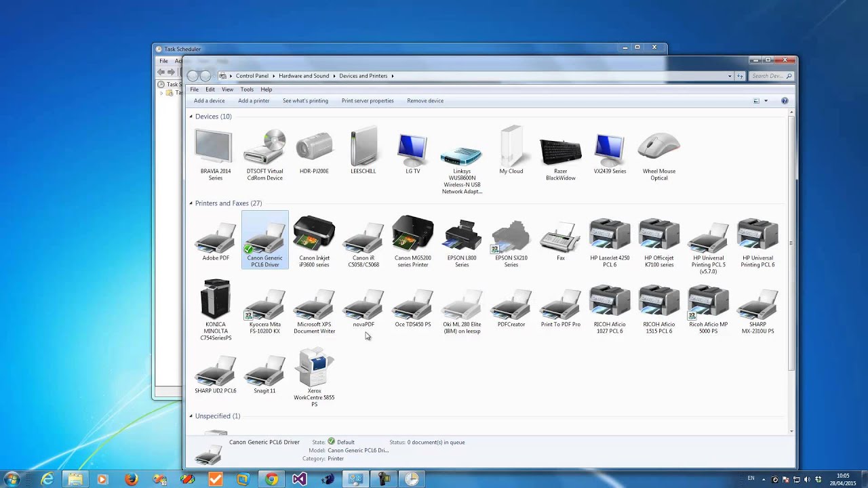
Task: Select the LEESCHILL drive device
Action: pos(363,151)
